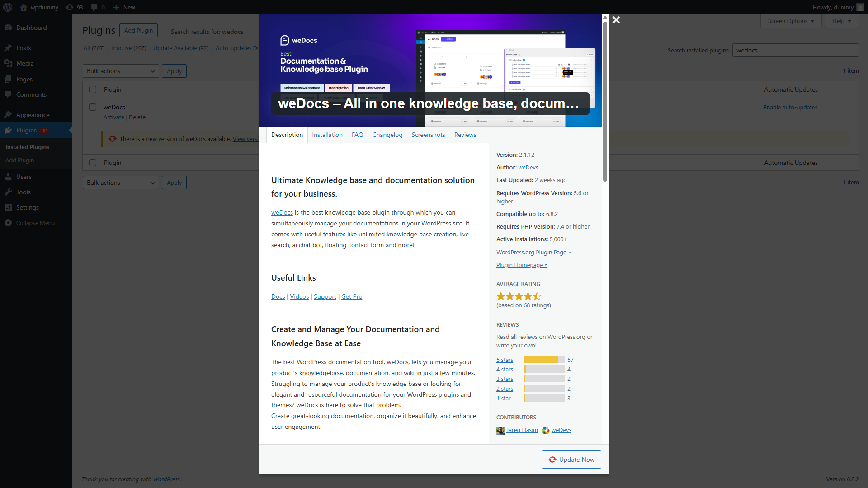Open the Support useful link

pyautogui.click(x=325, y=296)
